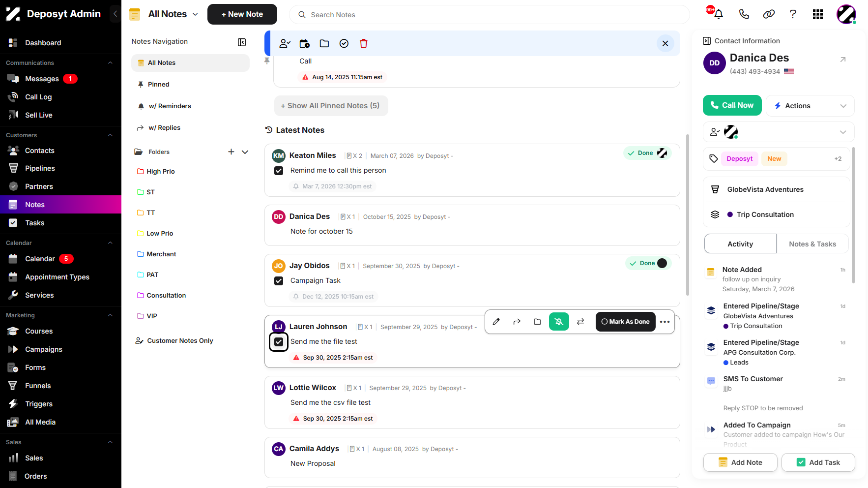The width and height of the screenshot is (868, 488).
Task: Toggle the Done status on Keaton Miles note
Action: point(647,153)
